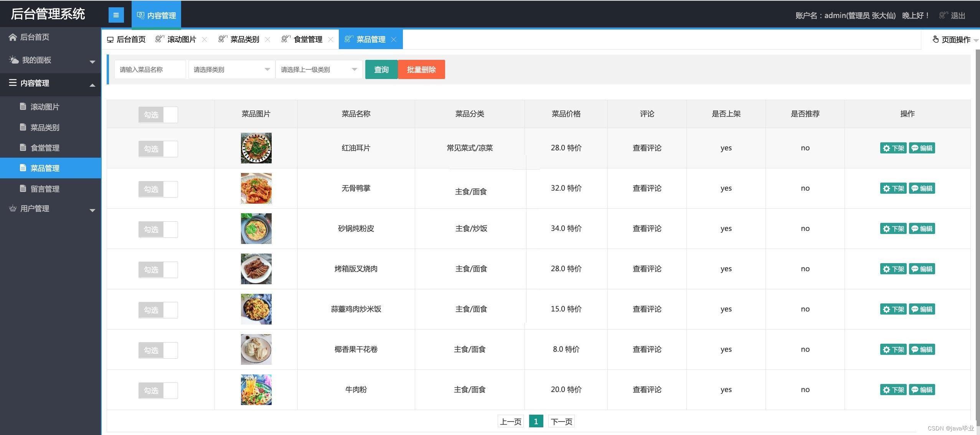Close the 食堂管理 tab with its X
The width and height of the screenshot is (980, 435).
click(x=331, y=40)
